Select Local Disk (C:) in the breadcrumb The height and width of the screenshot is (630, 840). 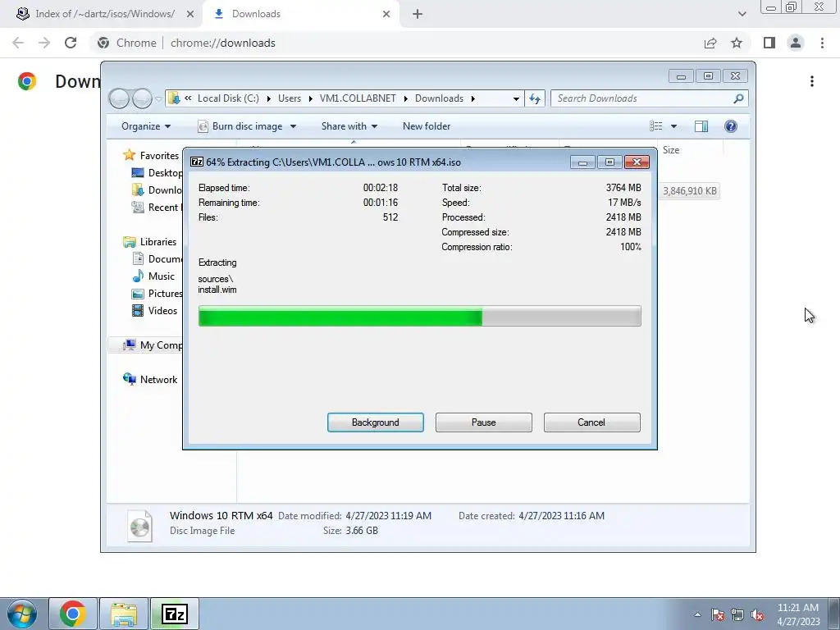click(x=228, y=98)
